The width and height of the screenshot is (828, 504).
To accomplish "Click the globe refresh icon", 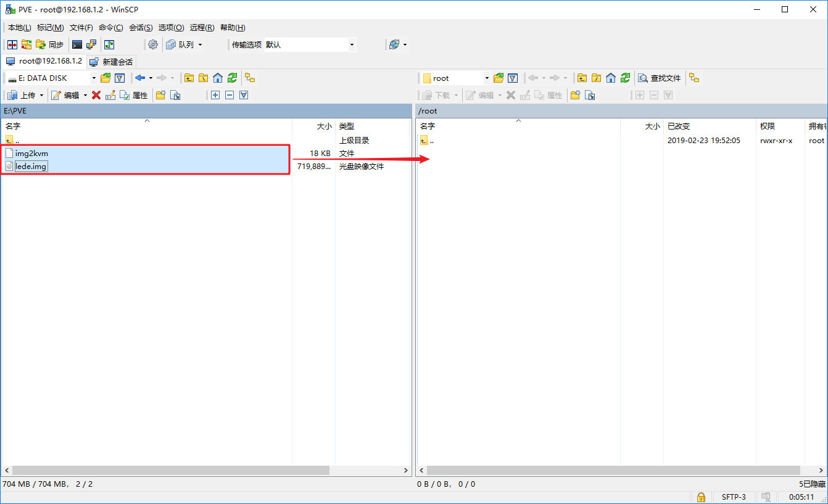I will pyautogui.click(x=394, y=44).
